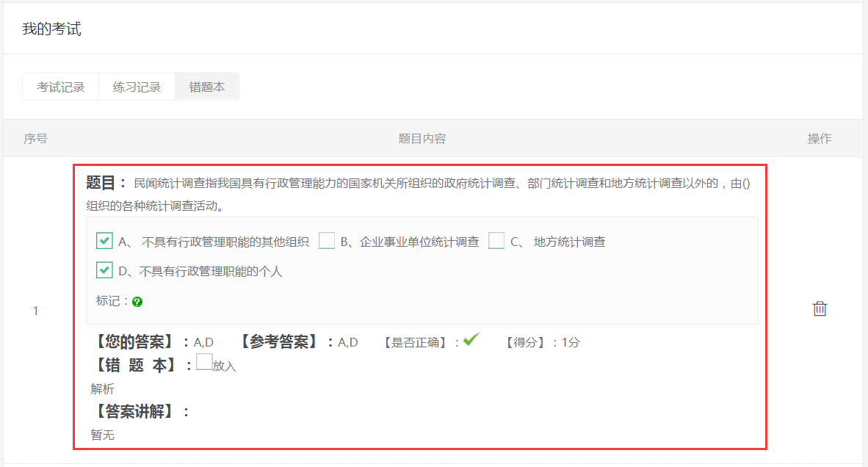Select the 错题本 tab
Image resolution: width=868 pixels, height=467 pixels.
[x=206, y=86]
